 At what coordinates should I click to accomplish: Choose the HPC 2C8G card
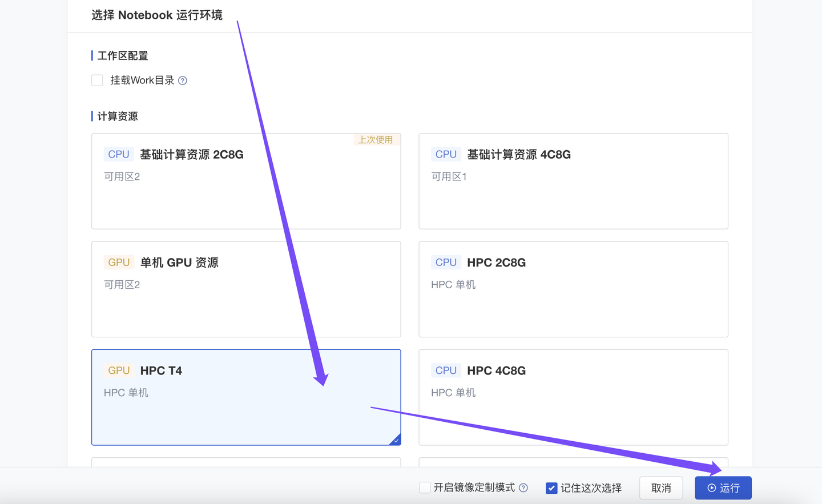pyautogui.click(x=573, y=289)
